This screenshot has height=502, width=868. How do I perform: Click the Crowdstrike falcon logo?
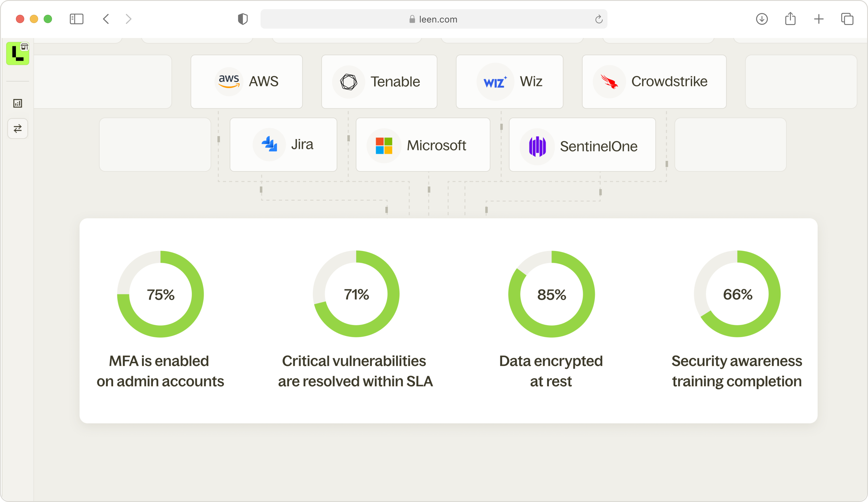pos(609,82)
